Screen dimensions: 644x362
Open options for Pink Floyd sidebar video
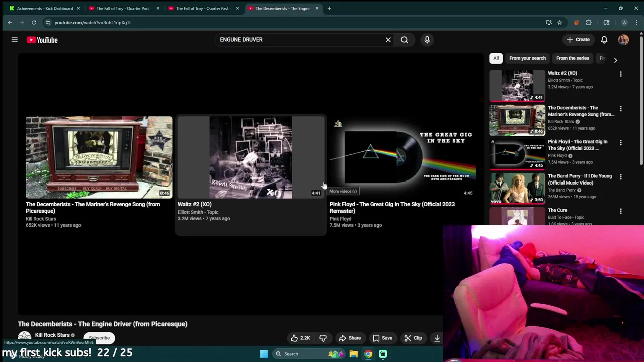pyautogui.click(x=621, y=143)
